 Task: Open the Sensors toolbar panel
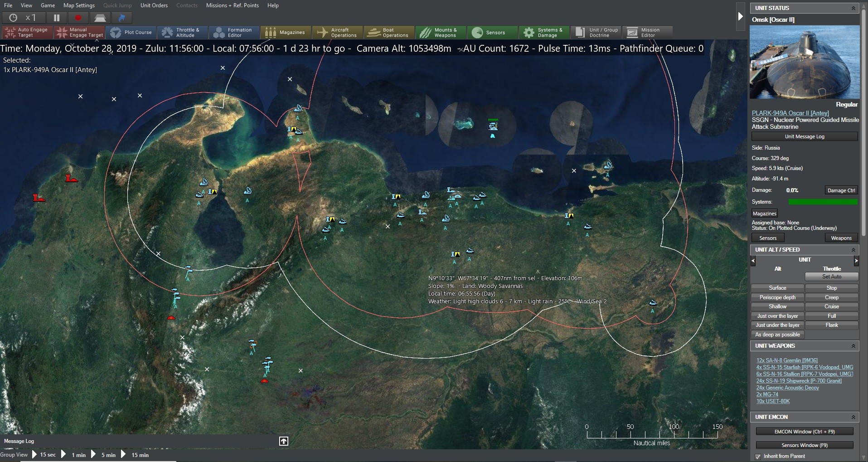tap(492, 32)
